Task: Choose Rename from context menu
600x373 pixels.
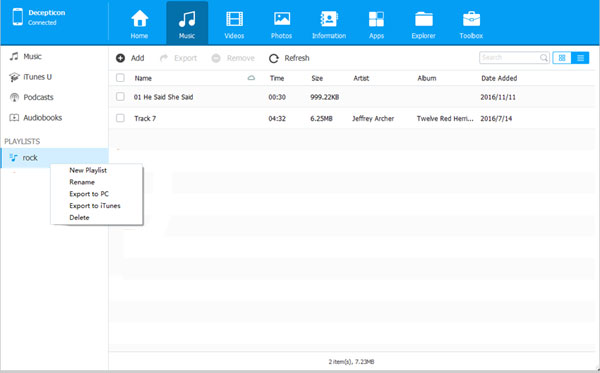Action: coord(82,182)
